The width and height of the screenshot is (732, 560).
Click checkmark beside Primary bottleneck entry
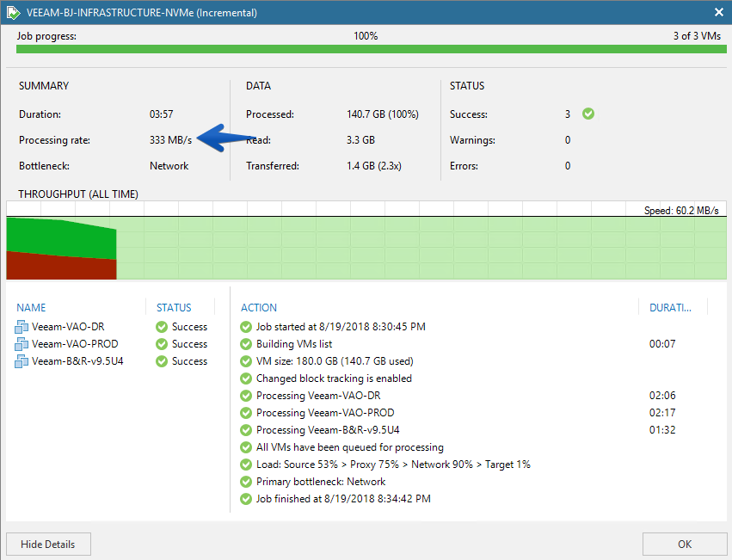coord(246,482)
